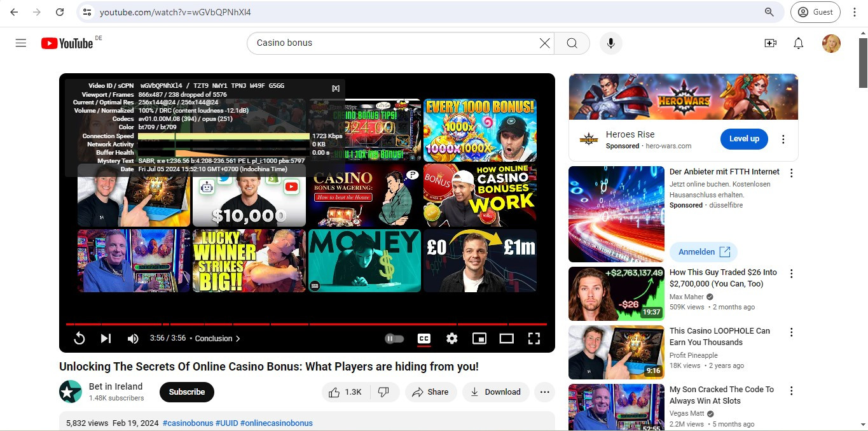Clear the search box text
868x431 pixels.
[x=544, y=43]
